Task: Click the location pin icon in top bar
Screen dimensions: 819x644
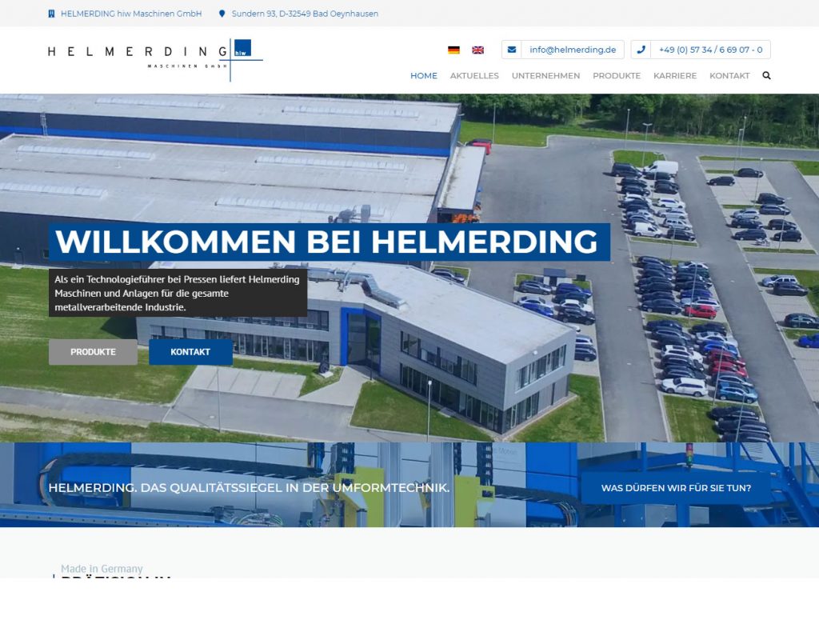Action: pyautogui.click(x=222, y=14)
